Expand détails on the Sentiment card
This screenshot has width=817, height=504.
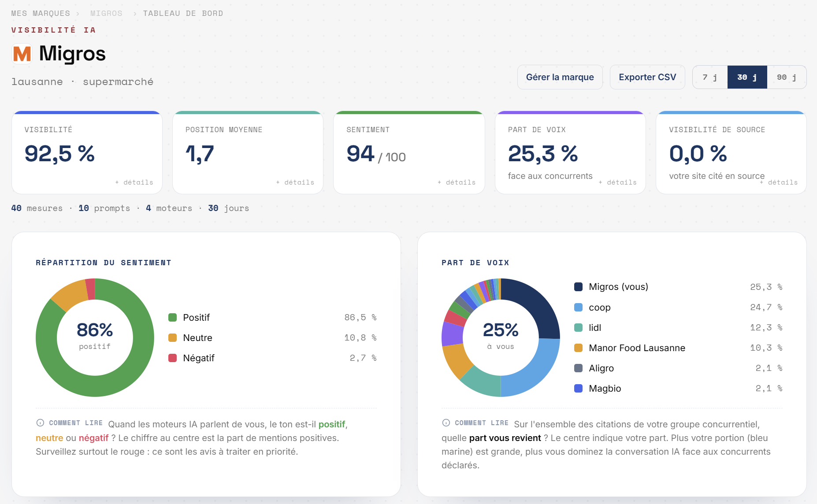pos(457,182)
